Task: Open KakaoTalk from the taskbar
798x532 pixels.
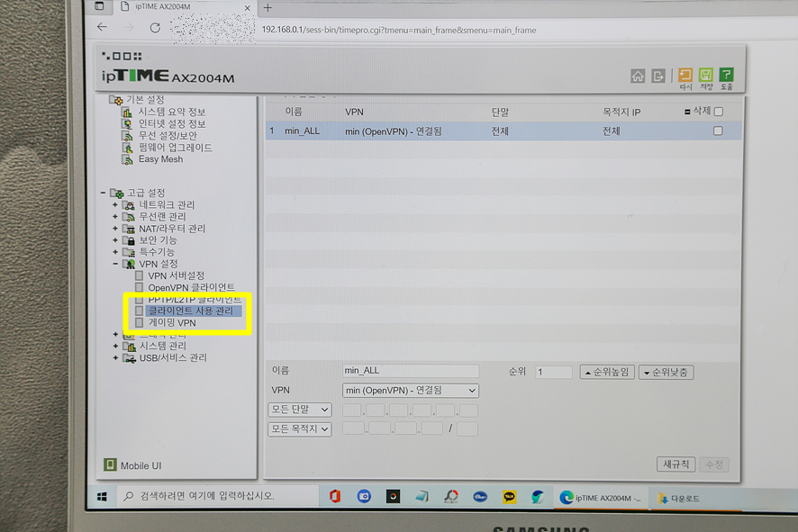Action: tap(509, 497)
